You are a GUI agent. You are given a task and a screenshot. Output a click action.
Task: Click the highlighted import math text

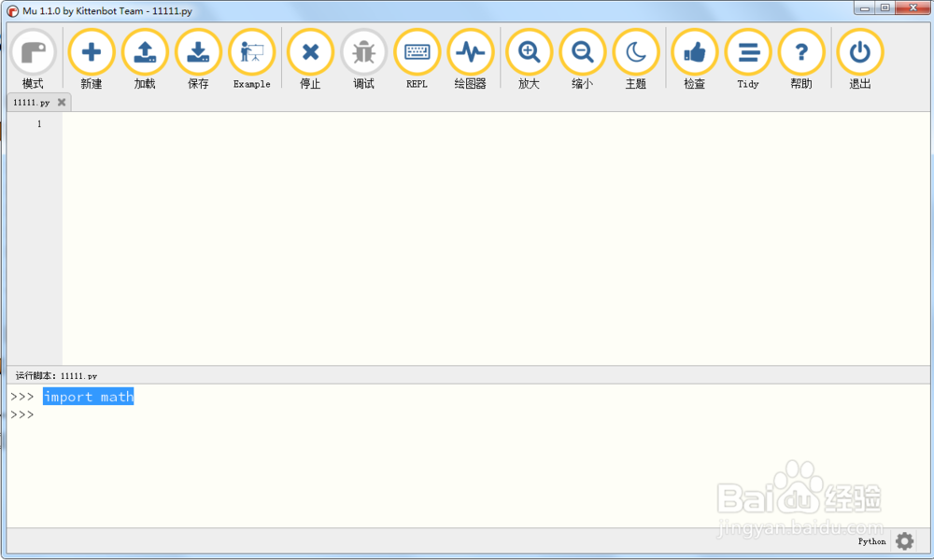click(88, 397)
